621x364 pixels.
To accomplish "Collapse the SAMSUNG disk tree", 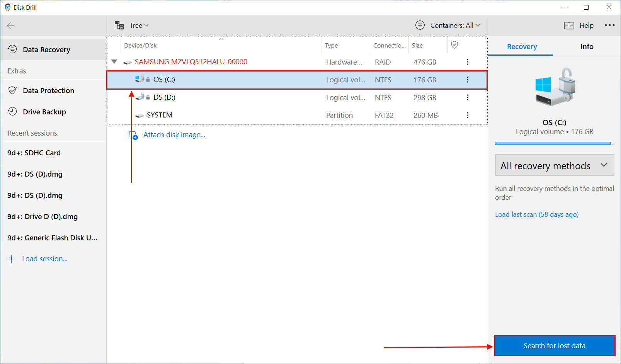I will (x=114, y=62).
